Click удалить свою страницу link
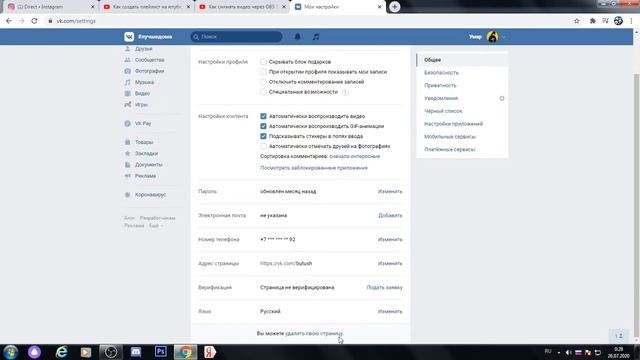 coord(314,333)
